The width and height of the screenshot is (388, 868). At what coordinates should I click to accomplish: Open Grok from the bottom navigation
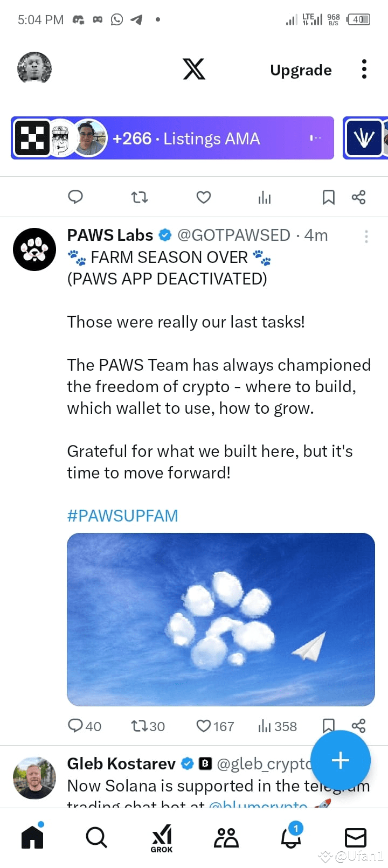[x=162, y=837]
